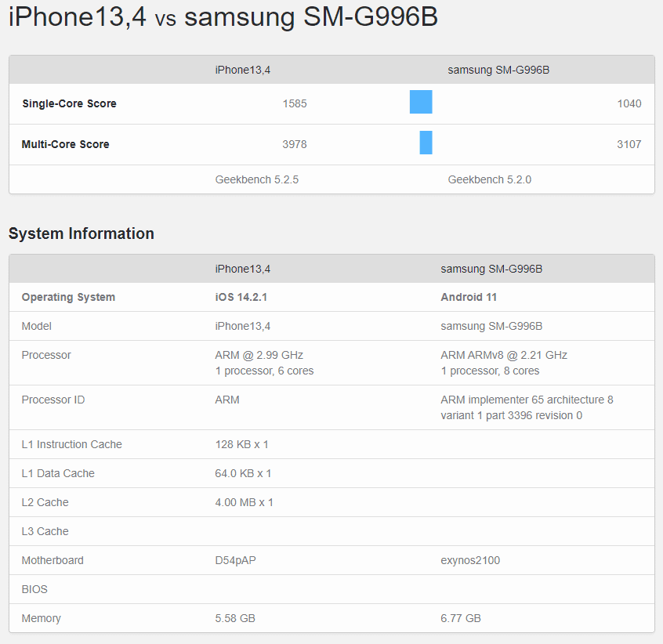Select the Geekbench 5.2.0 version link
The image size is (663, 644).
489,179
